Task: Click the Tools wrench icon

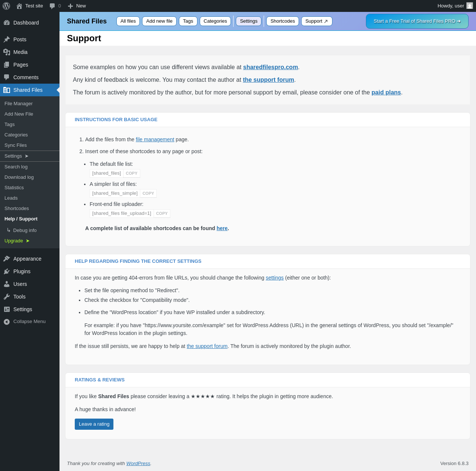Action: tap(7, 297)
